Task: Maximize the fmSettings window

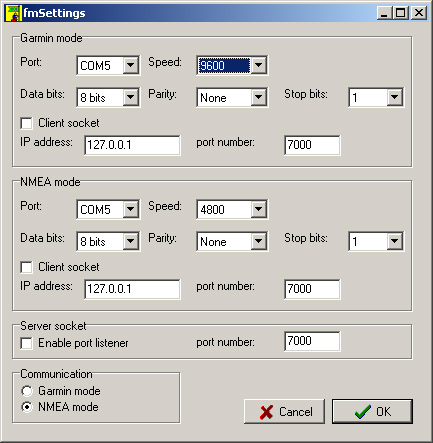Action: click(401, 13)
